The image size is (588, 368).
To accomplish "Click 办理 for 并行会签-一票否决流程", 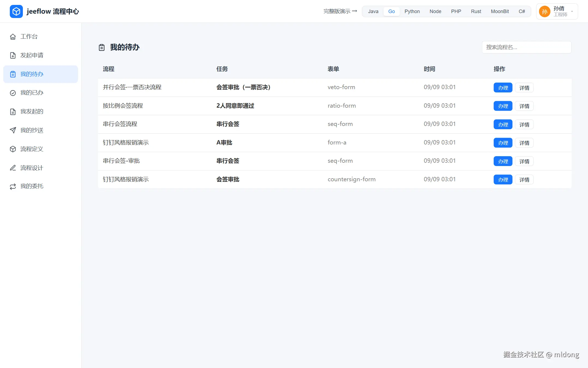I will pyautogui.click(x=503, y=88).
